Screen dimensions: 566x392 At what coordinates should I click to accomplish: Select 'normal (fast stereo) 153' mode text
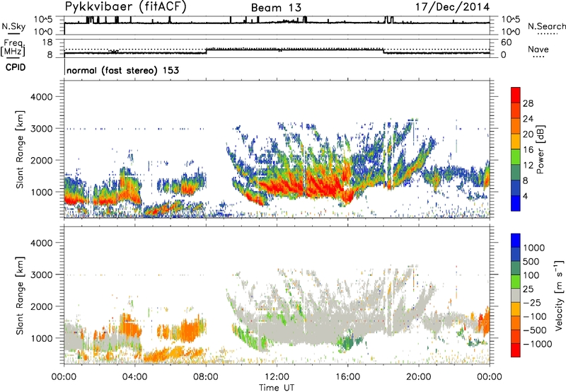click(x=122, y=70)
